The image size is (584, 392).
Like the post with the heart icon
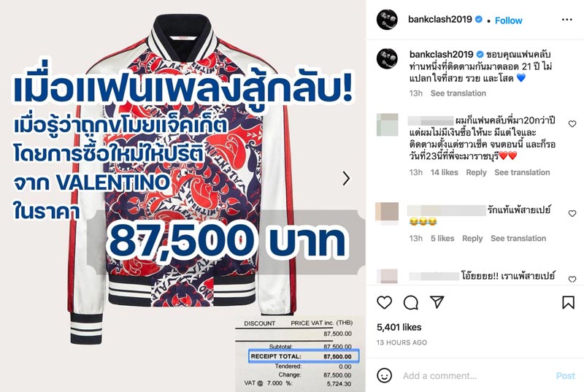click(x=385, y=302)
